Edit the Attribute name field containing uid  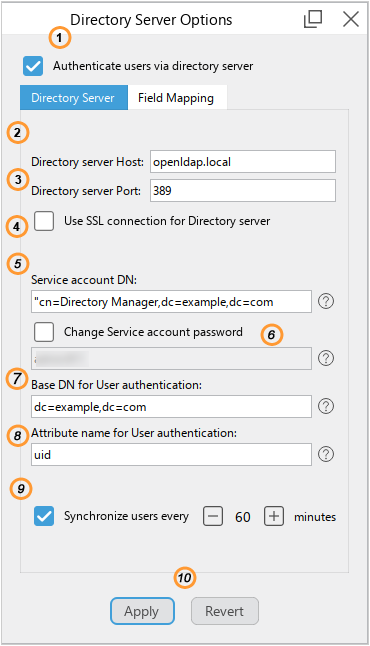tap(171, 454)
